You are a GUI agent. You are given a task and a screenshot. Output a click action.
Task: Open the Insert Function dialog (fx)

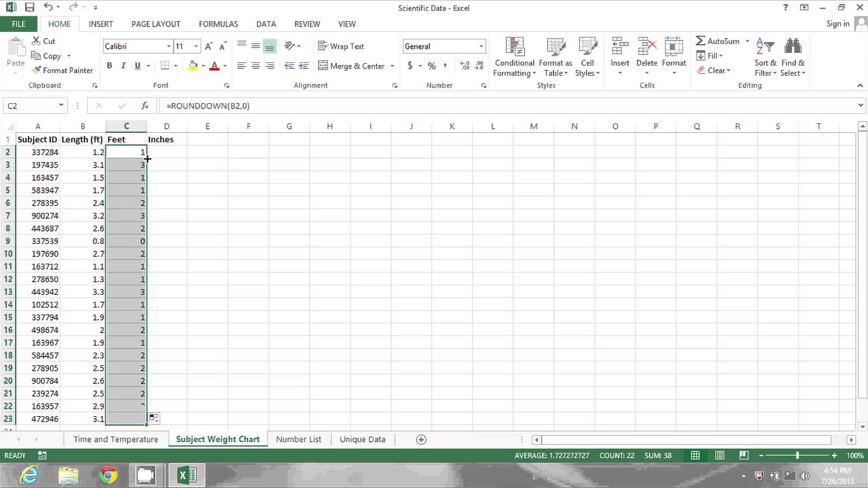(x=144, y=106)
